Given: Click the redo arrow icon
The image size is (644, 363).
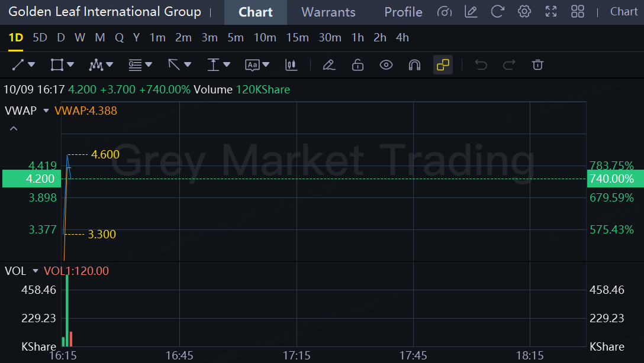Looking at the screenshot, I should [x=509, y=65].
